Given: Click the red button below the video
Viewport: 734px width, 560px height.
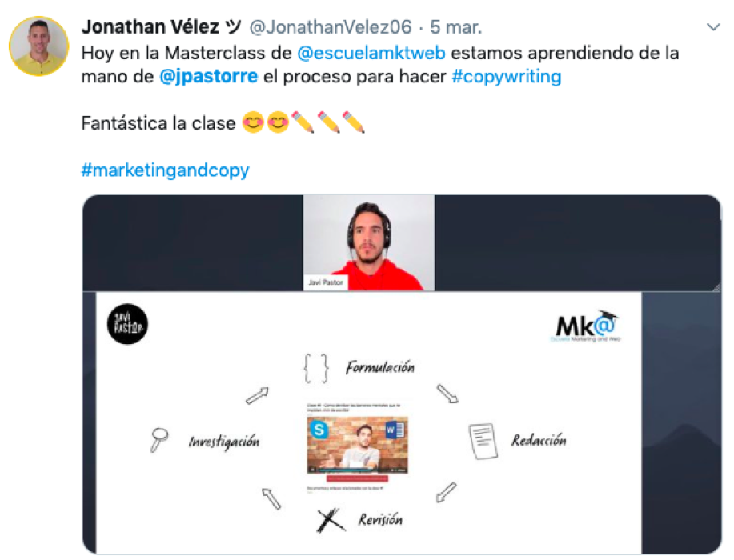Looking at the screenshot, I should point(357,478).
